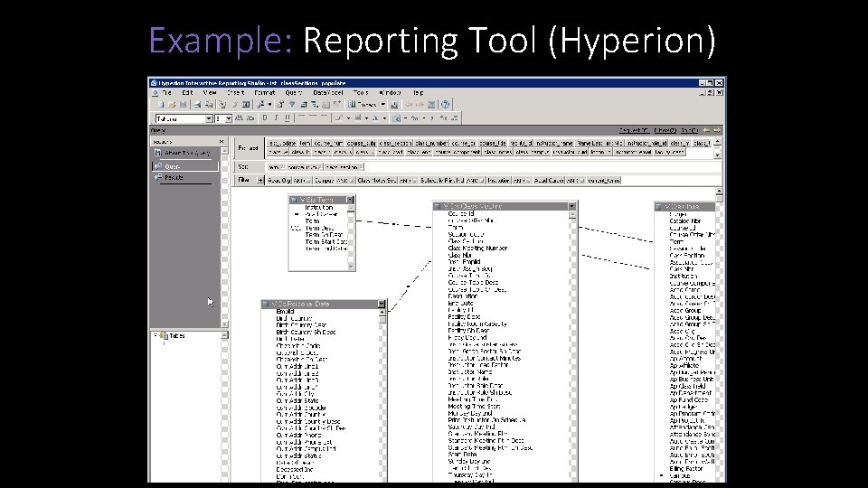Screen dimensions: 868x488
Task: Click the Request line link in section bar
Action: [635, 130]
